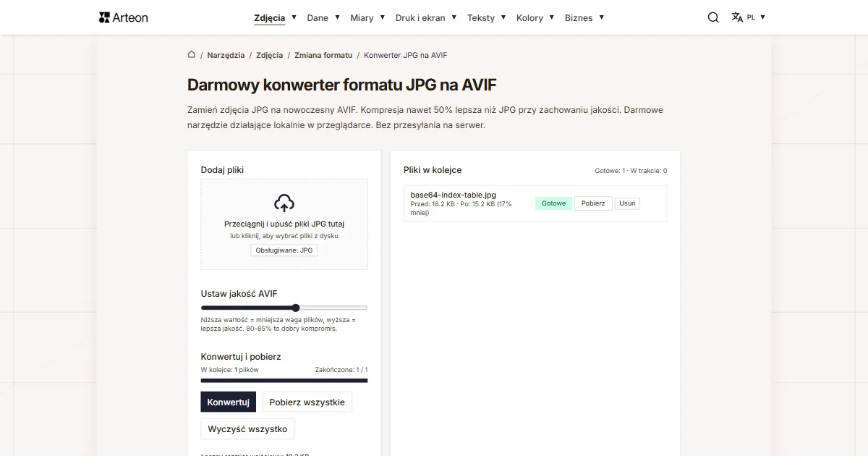Click Wyczyść wszystko button
Image resolution: width=868 pixels, height=456 pixels.
247,428
